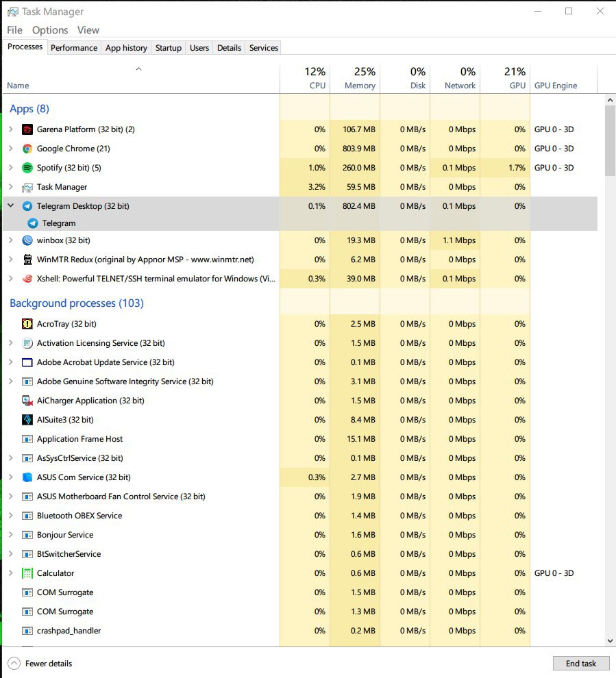Click the Google Chrome process icon
The height and width of the screenshot is (678, 616).
coord(27,149)
